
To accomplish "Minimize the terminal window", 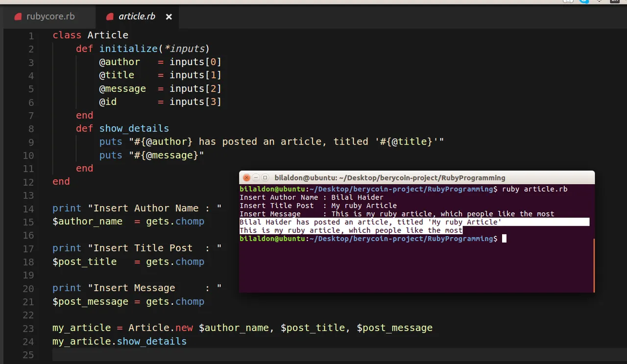I will 256,178.
